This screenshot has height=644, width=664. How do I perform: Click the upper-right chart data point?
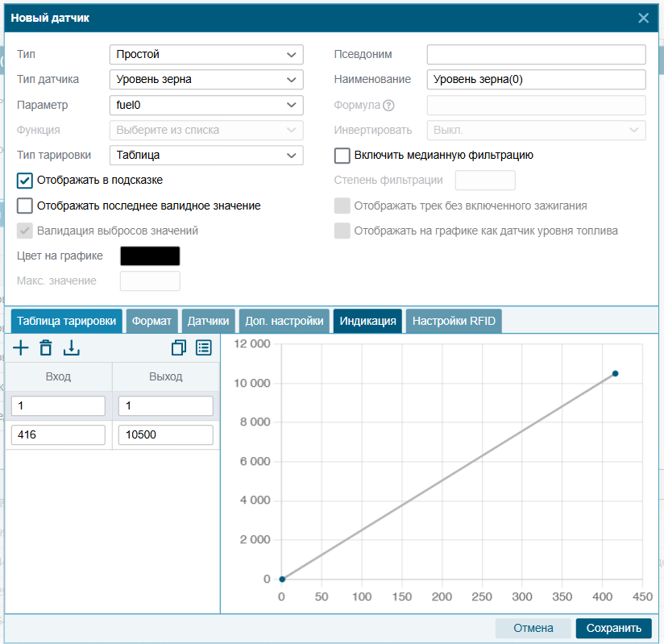pyautogui.click(x=616, y=374)
